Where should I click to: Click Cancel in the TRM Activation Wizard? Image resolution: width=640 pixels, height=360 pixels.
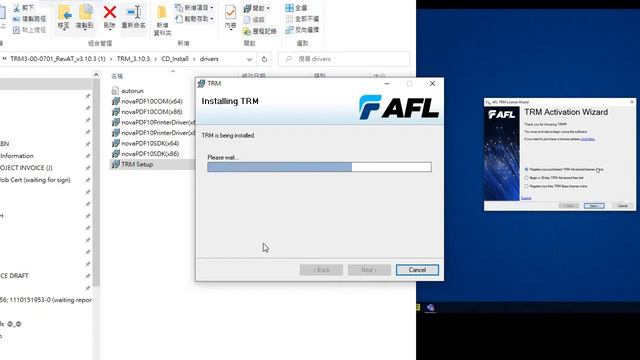point(622,206)
